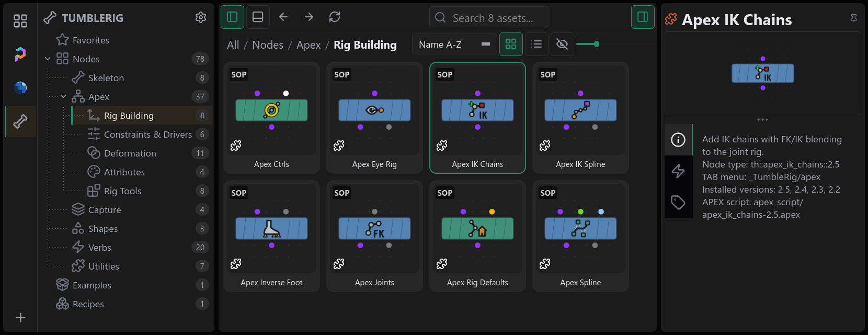Image resolution: width=868 pixels, height=335 pixels.
Task: Click Apex in the breadcrumb
Action: click(309, 45)
